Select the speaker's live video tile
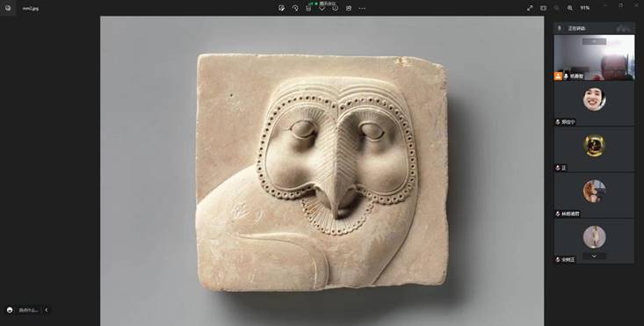 click(x=594, y=57)
